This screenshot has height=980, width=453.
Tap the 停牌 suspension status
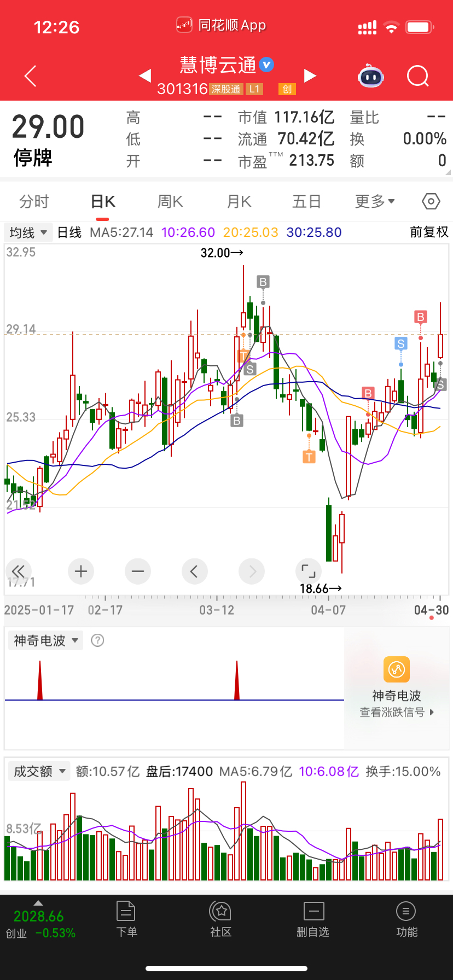pos(33,158)
